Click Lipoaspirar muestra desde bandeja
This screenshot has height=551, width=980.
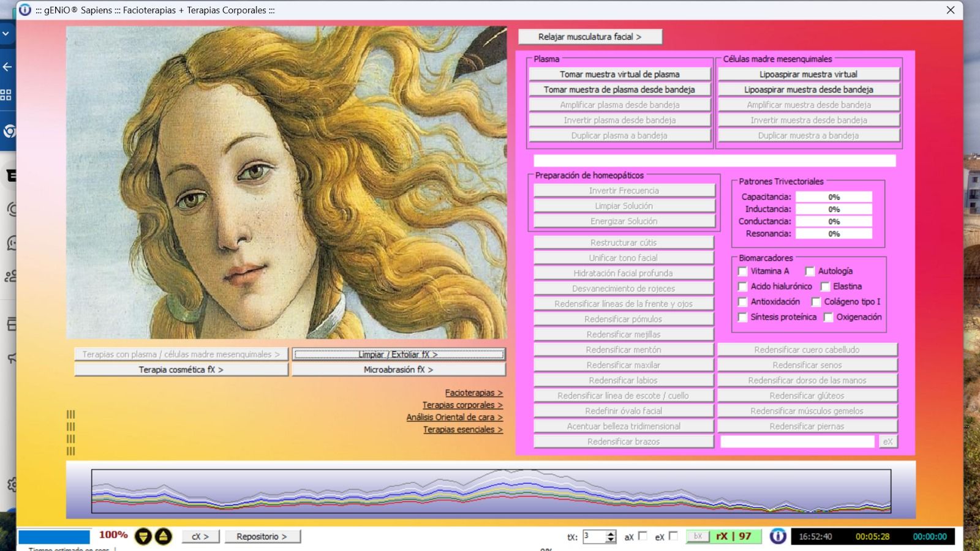(809, 89)
